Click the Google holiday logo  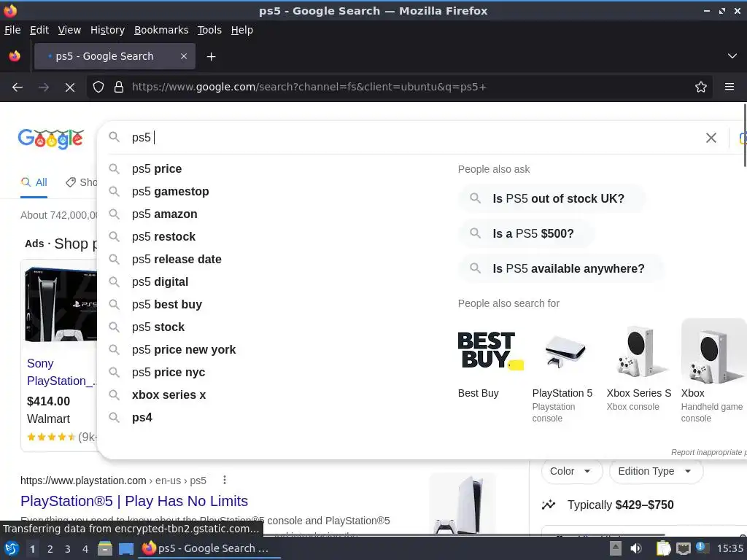(x=50, y=139)
